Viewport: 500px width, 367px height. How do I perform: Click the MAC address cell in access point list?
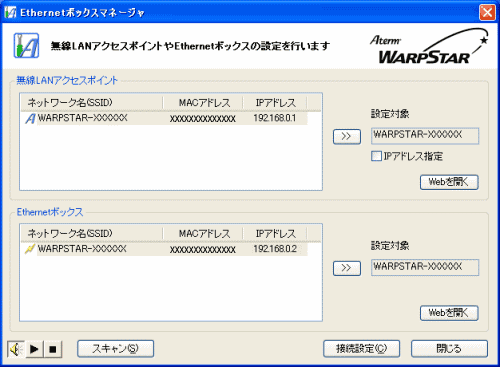pos(203,119)
